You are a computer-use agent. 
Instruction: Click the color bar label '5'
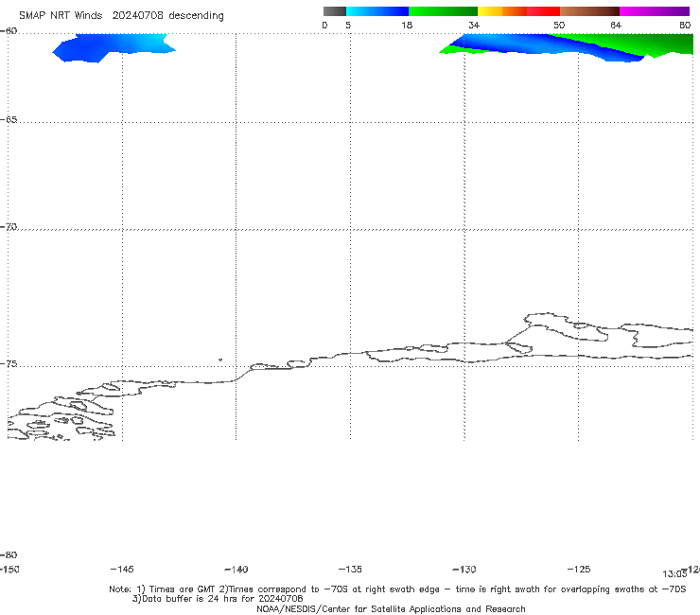click(348, 26)
